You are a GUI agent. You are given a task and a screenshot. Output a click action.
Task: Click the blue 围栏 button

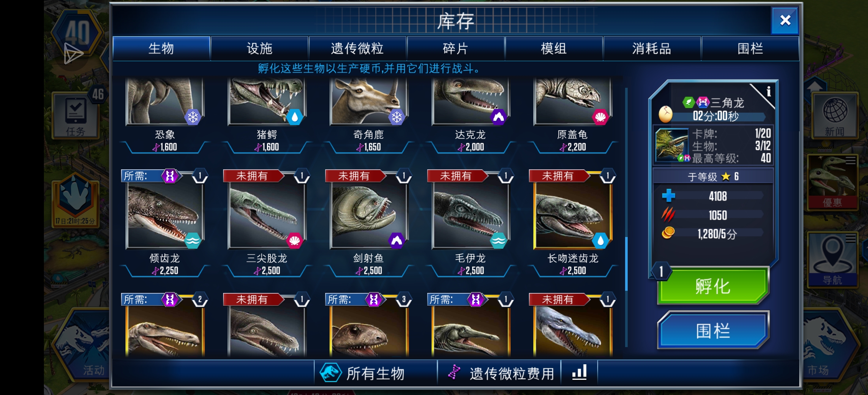(x=713, y=330)
